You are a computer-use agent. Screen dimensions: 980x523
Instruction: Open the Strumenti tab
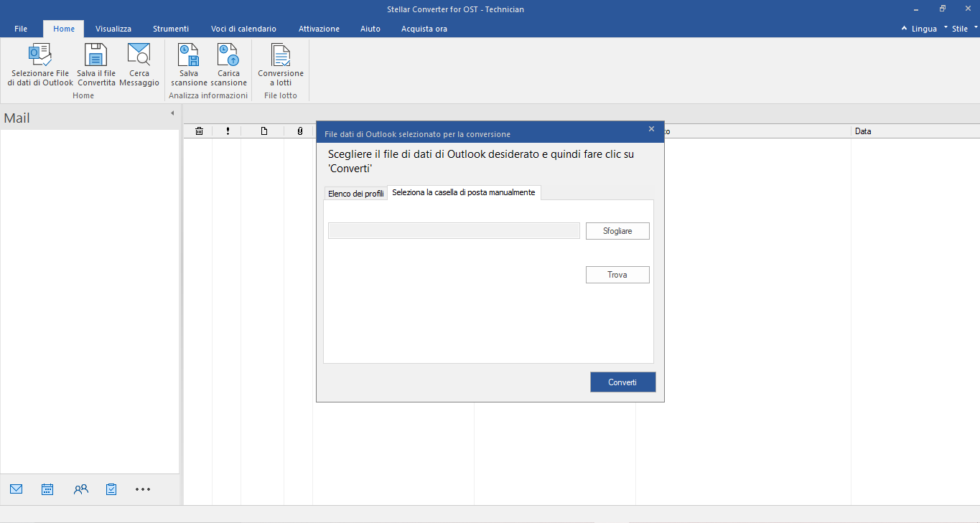171,29
